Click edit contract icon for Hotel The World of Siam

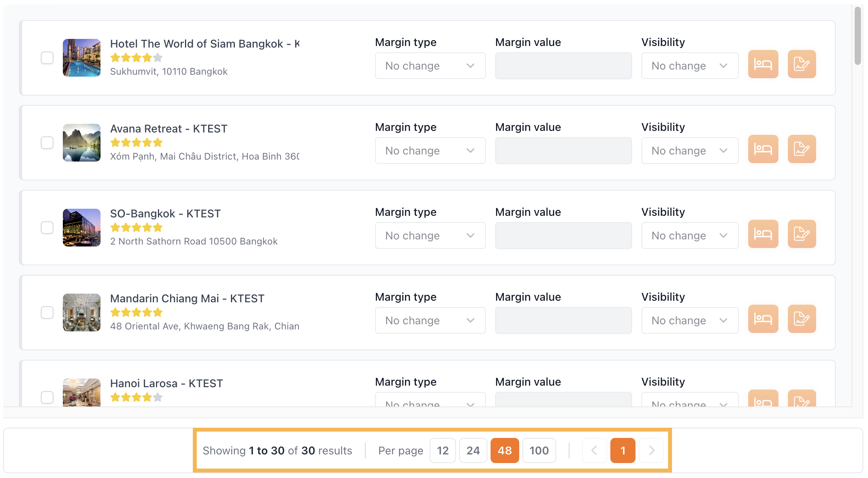pos(802,64)
